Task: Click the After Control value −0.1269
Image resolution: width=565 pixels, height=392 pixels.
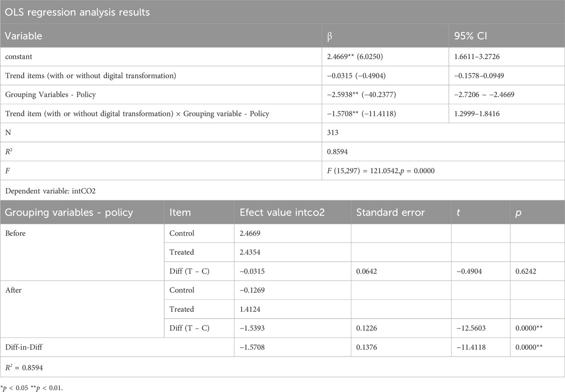Action: click(x=252, y=290)
